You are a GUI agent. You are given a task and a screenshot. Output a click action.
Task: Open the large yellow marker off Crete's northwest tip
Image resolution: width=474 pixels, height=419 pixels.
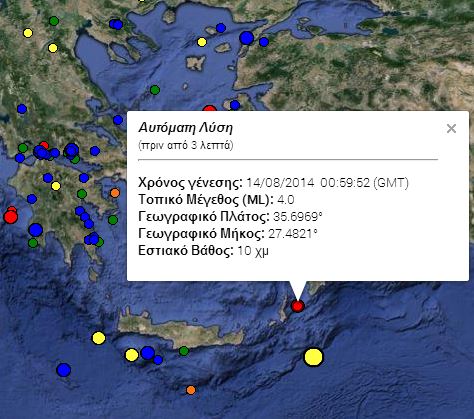[99, 338]
